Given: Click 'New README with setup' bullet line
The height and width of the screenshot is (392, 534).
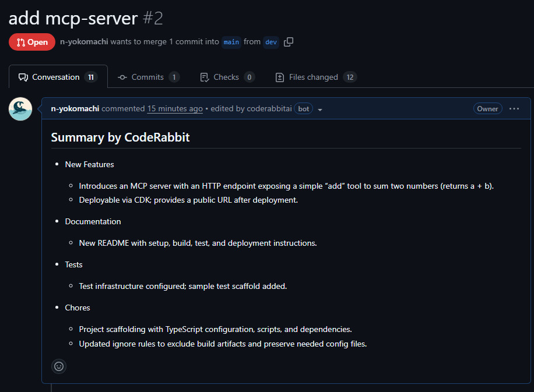Looking at the screenshot, I should pos(198,243).
